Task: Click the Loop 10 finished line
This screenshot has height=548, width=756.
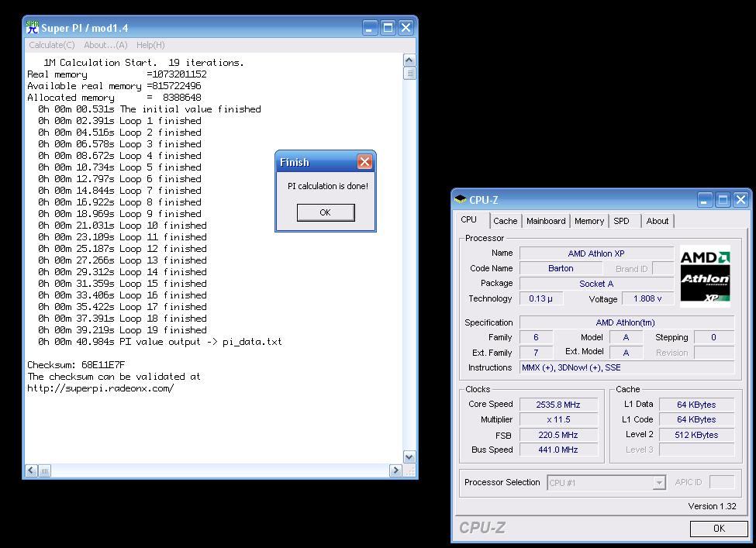Action: [123, 226]
